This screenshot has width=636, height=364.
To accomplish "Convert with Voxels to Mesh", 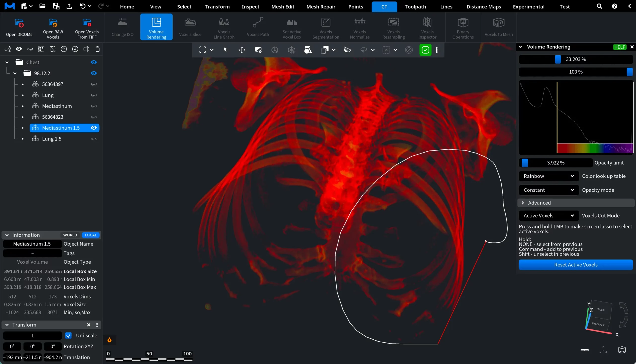I will tap(499, 27).
